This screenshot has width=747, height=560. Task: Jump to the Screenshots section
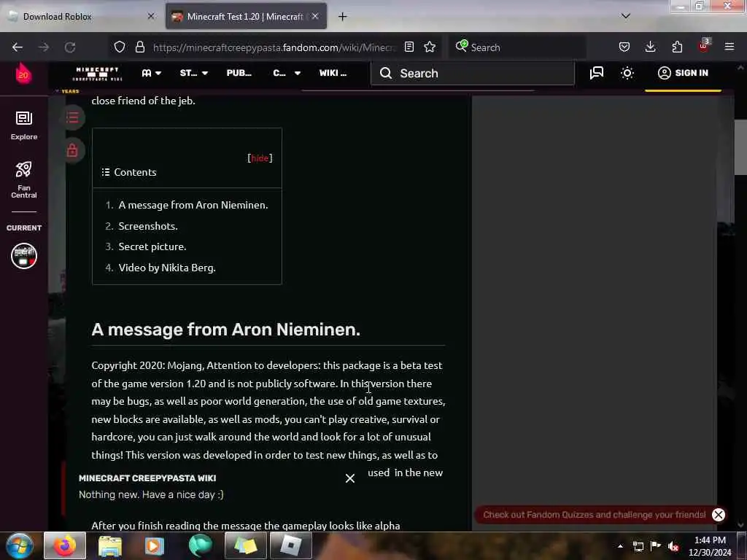coord(147,226)
